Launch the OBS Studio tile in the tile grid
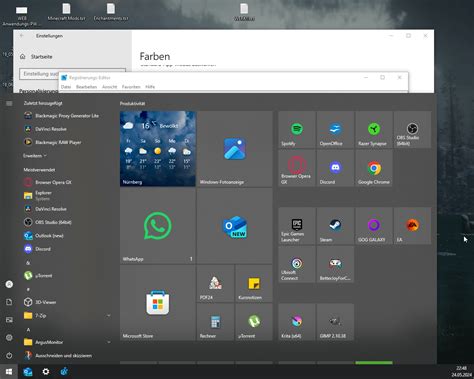Screen dimensions: 474x379 [412, 130]
